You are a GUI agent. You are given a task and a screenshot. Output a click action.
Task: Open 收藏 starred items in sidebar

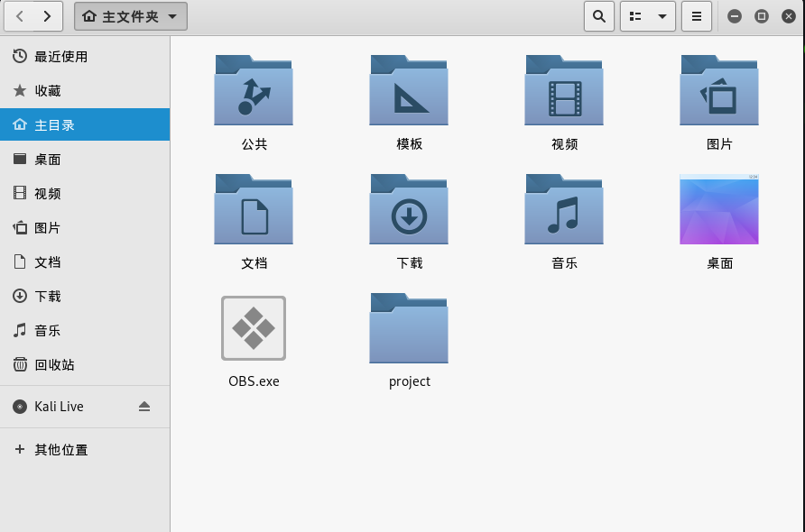(85, 91)
